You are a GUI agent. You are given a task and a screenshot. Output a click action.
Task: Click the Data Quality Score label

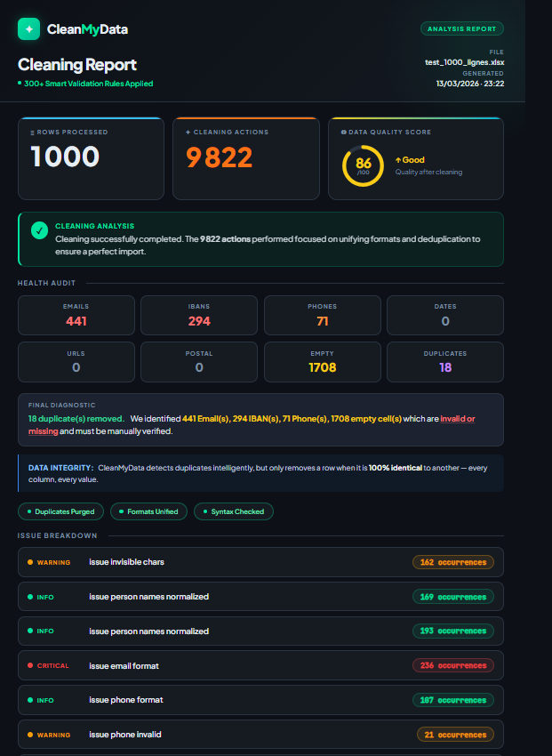(389, 133)
